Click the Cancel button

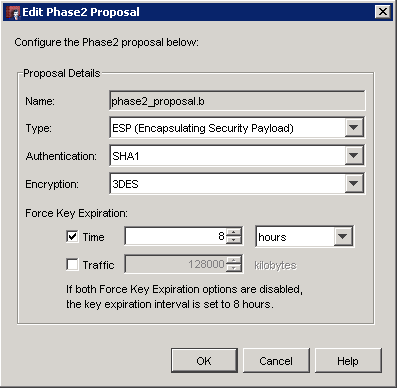point(276,361)
